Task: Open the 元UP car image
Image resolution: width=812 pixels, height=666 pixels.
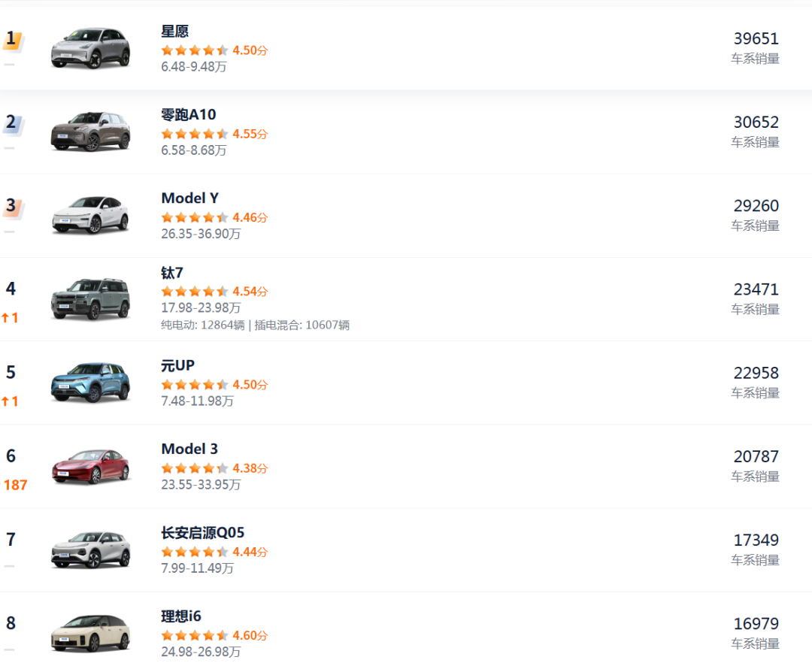Action: 91,382
